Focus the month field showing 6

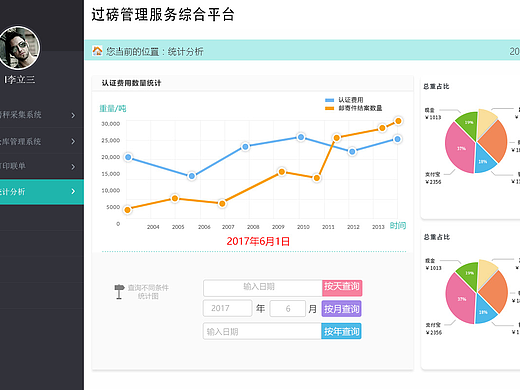[288, 308]
